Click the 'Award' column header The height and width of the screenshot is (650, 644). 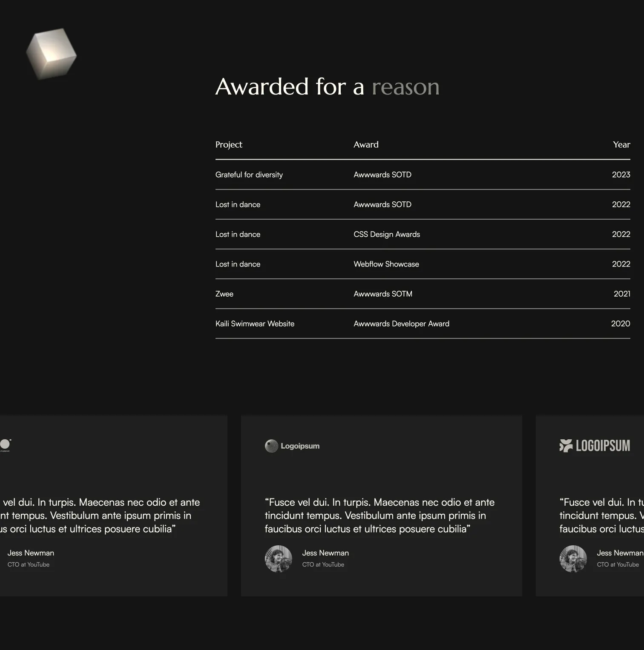(366, 144)
